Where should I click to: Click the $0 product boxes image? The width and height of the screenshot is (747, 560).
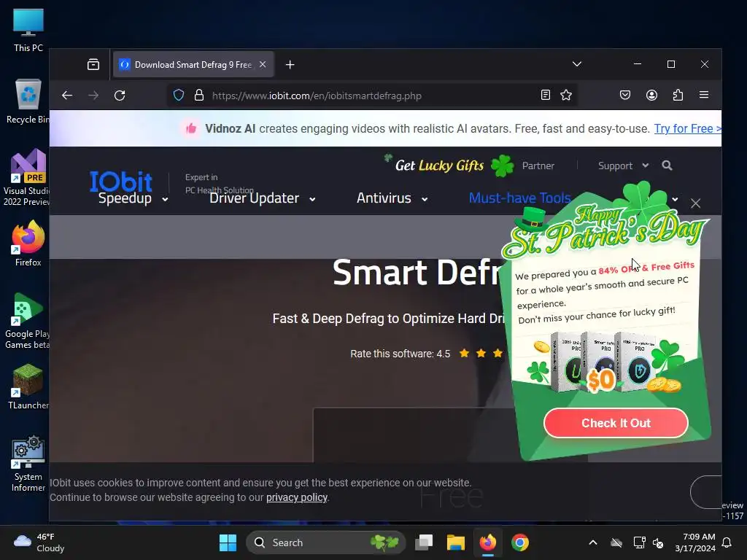tap(605, 362)
